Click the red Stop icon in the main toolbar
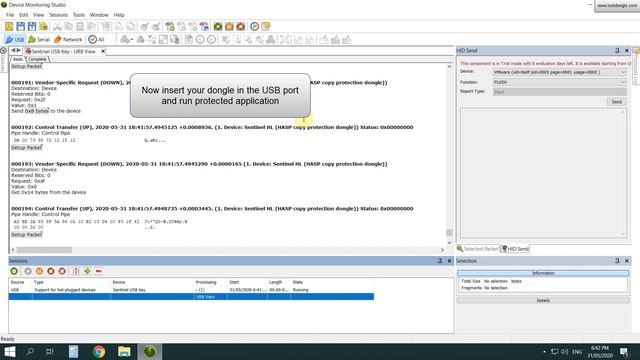Screen dimensions: 640x360 241,27
